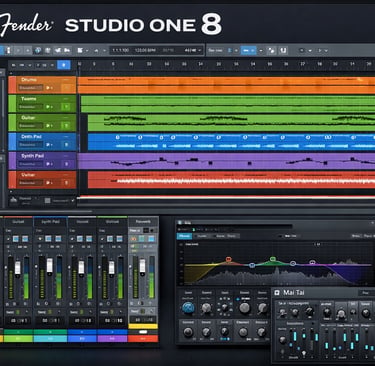Image resolution: width=375 pixels, height=366 pixels.
Task: Select the red EQ band node
Action: coord(228,259)
